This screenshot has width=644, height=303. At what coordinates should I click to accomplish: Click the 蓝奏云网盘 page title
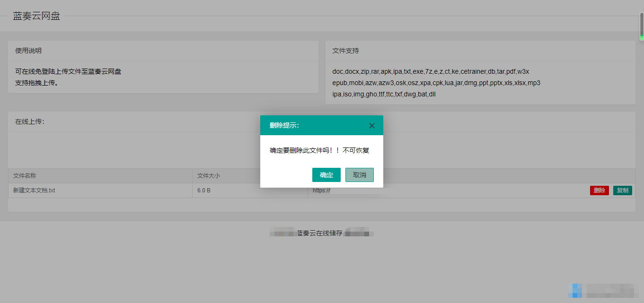tap(36, 16)
